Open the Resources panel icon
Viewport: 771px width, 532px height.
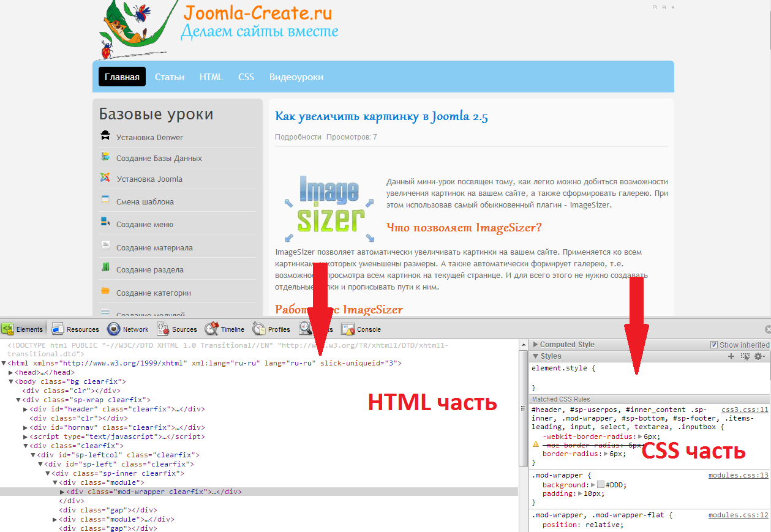coord(58,329)
